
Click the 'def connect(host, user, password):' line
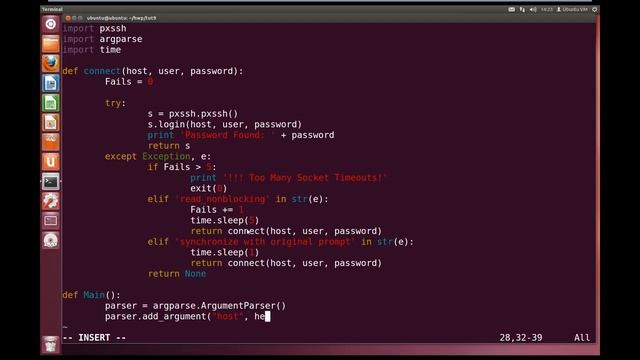coord(153,71)
